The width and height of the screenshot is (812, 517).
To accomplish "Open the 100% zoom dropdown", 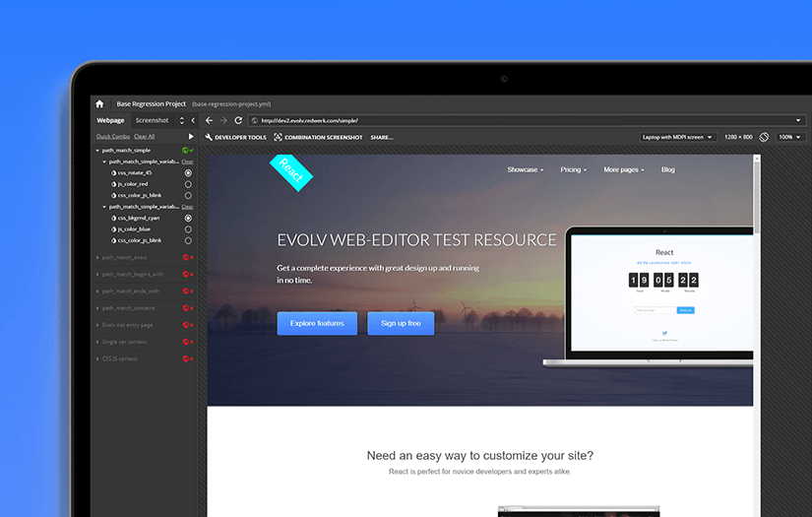I will [789, 137].
